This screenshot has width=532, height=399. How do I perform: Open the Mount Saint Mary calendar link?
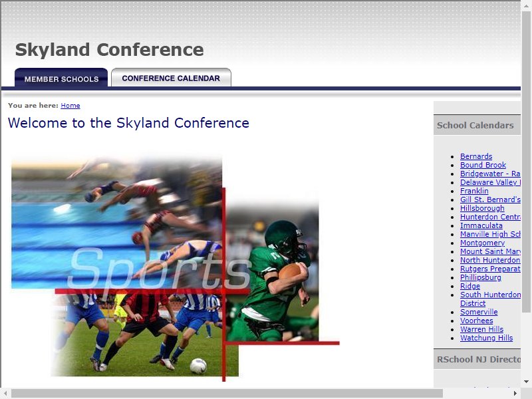[490, 251]
